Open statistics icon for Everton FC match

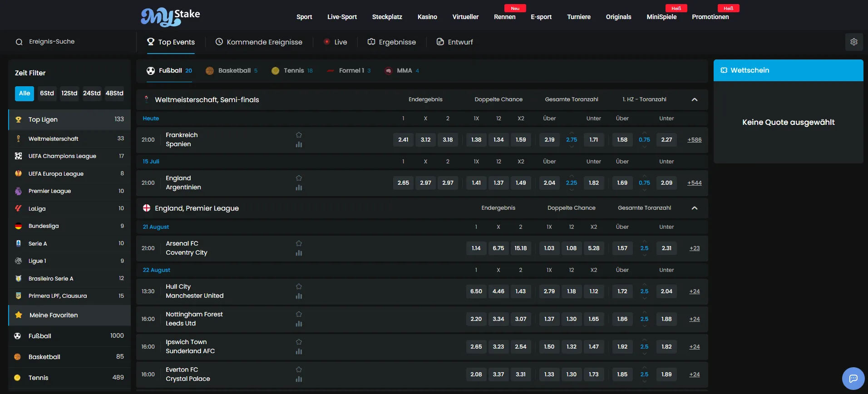tap(299, 379)
